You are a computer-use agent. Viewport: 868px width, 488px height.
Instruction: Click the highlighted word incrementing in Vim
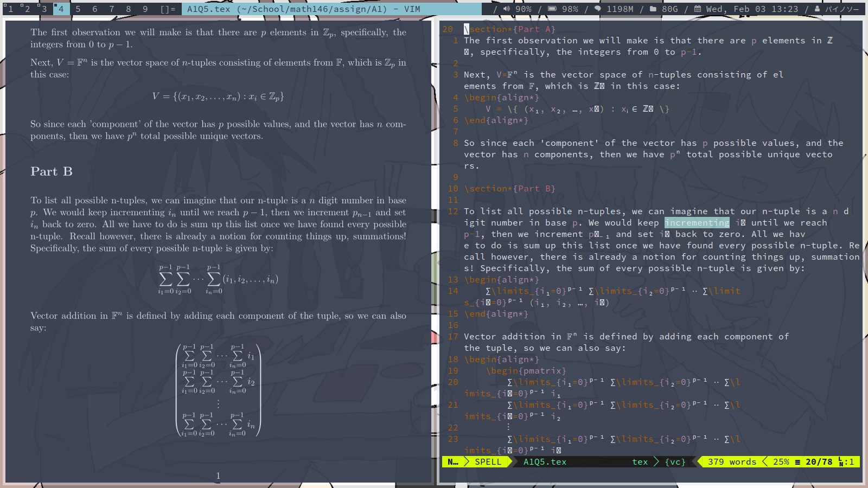click(x=697, y=223)
